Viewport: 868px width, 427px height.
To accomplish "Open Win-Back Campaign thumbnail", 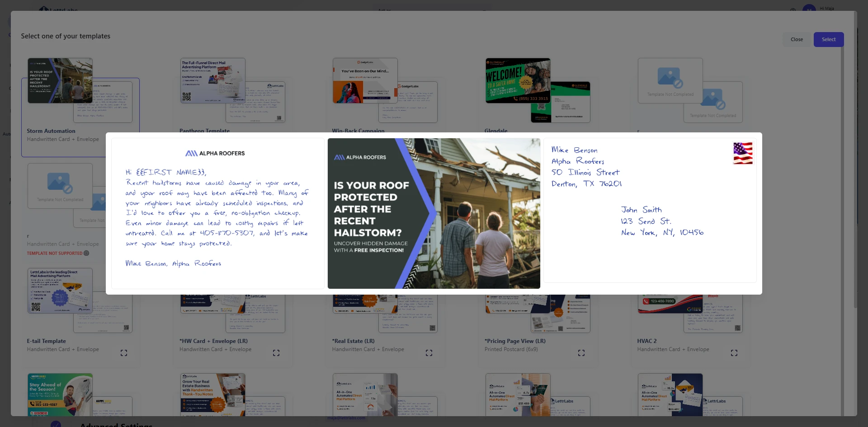I will point(365,80).
